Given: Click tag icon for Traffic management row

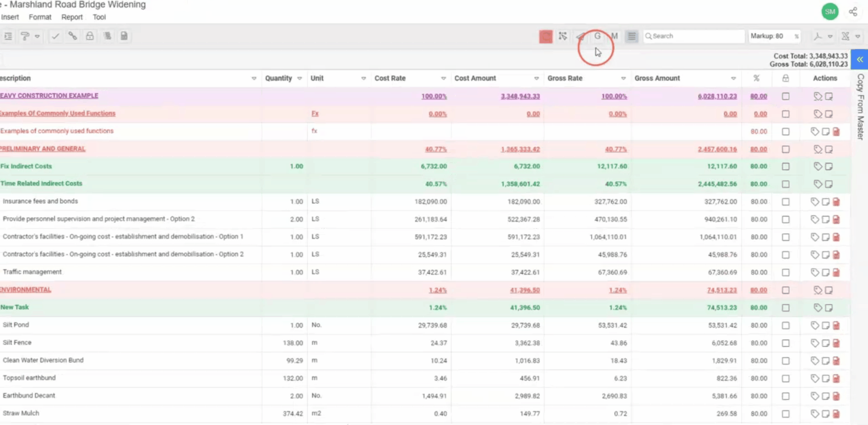Looking at the screenshot, I should 814,272.
